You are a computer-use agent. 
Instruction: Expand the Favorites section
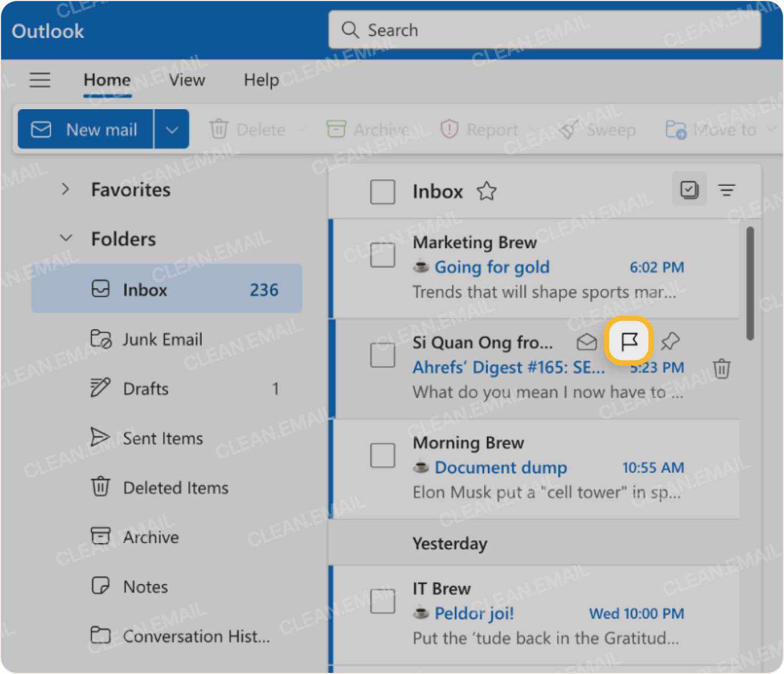66,189
